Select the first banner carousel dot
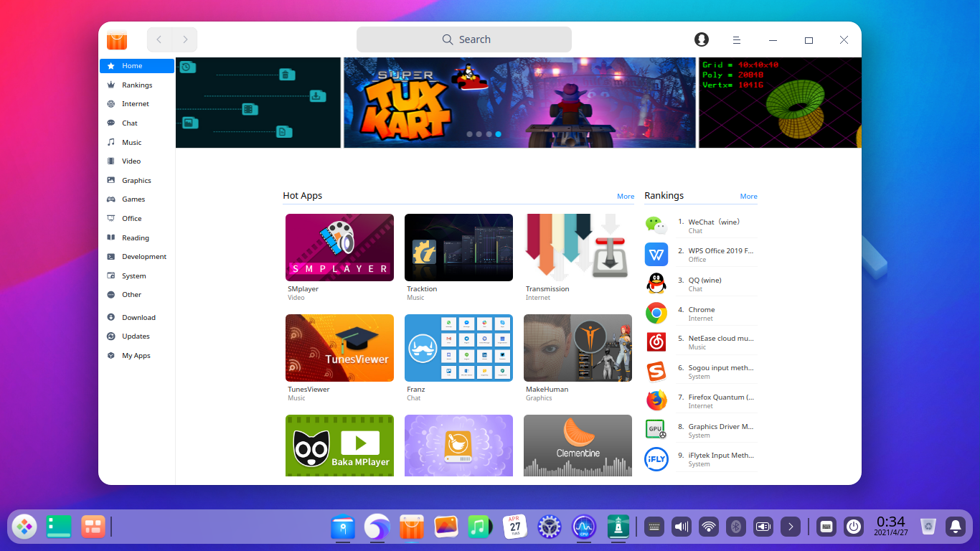The width and height of the screenshot is (980, 551). pos(470,134)
